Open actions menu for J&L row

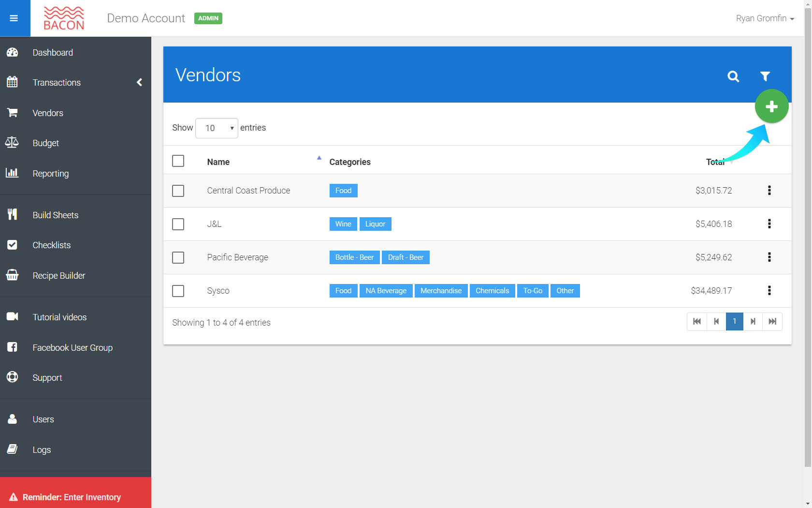[x=769, y=224]
